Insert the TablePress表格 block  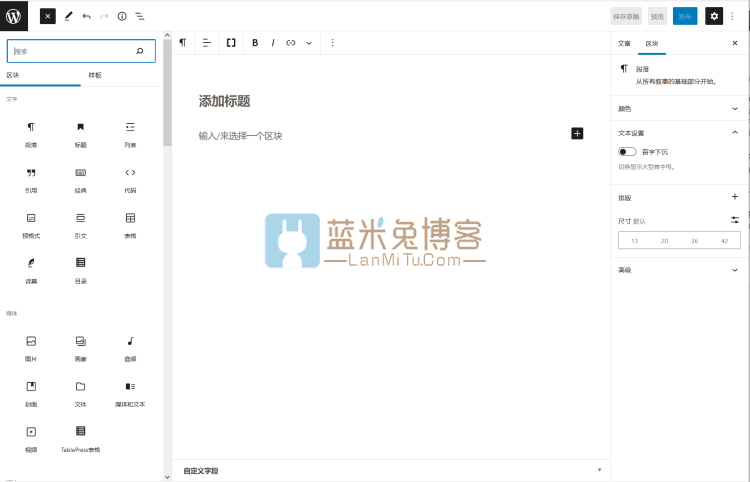80,439
